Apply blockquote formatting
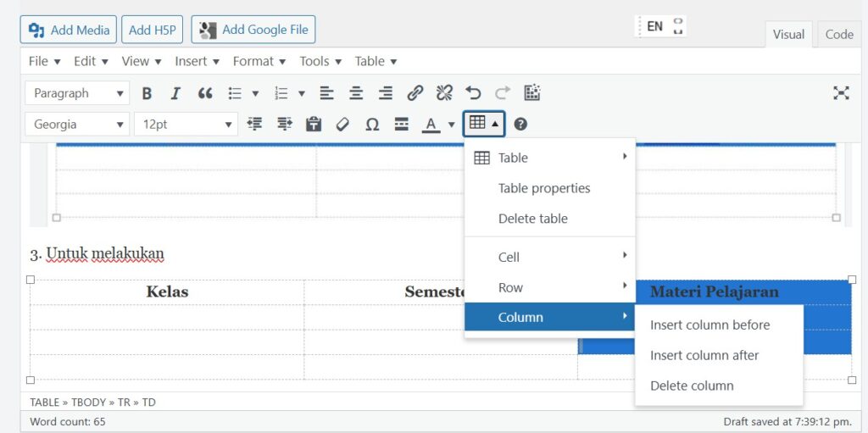This screenshot has height=433, width=868. click(204, 93)
